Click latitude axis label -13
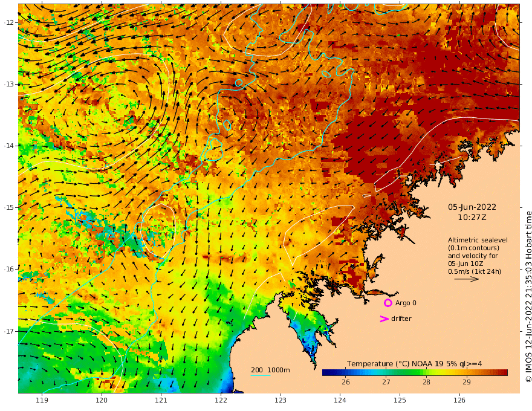Screen dimensions: 532x411 coord(8,84)
